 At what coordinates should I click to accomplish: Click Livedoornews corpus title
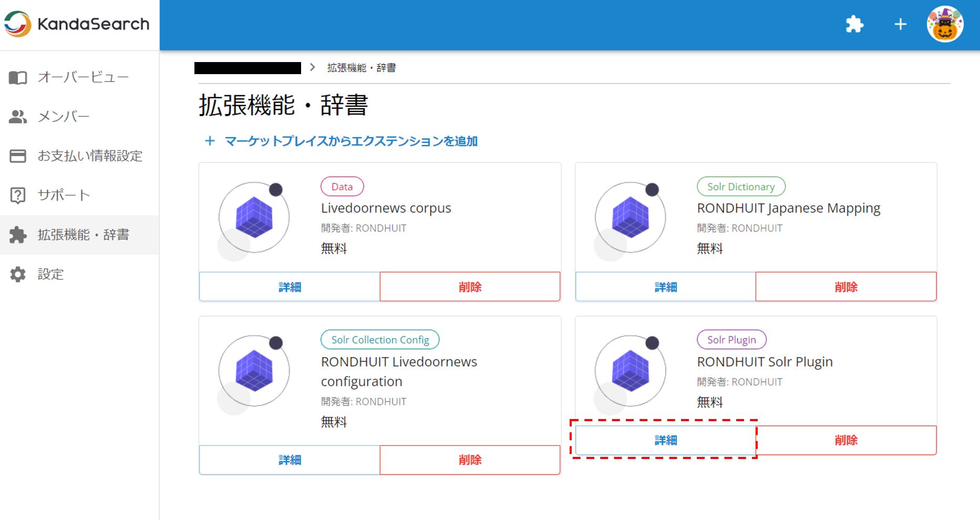tap(386, 208)
